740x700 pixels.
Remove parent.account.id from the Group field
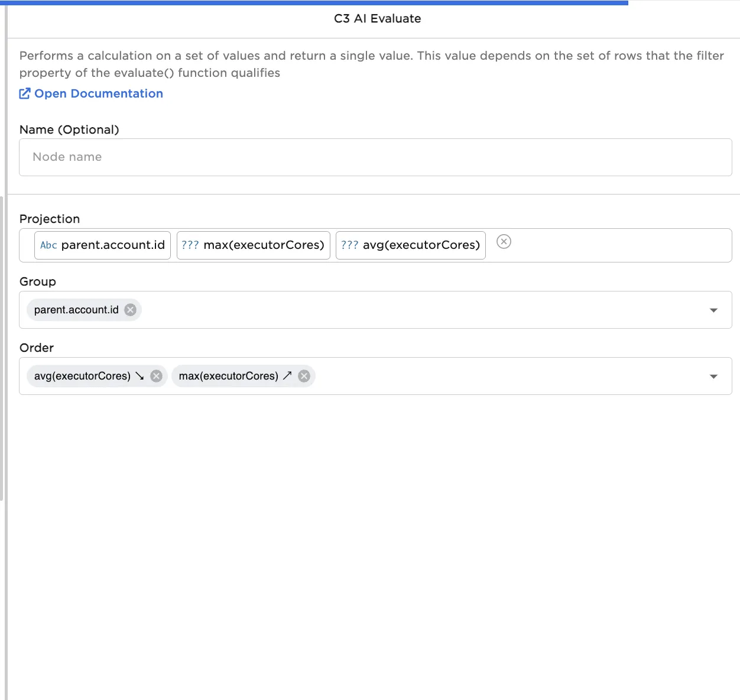(x=130, y=309)
